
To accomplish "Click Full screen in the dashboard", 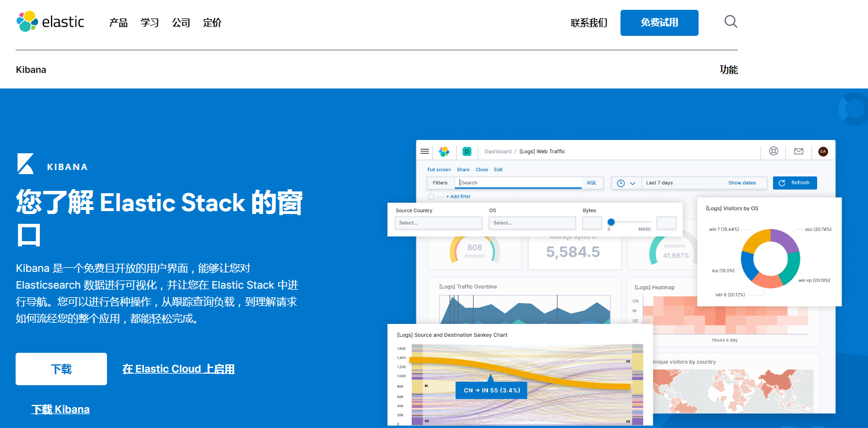I will tap(439, 169).
